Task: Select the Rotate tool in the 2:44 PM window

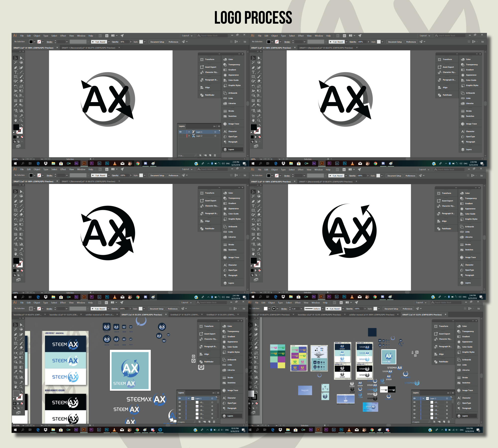Action: tap(253, 220)
